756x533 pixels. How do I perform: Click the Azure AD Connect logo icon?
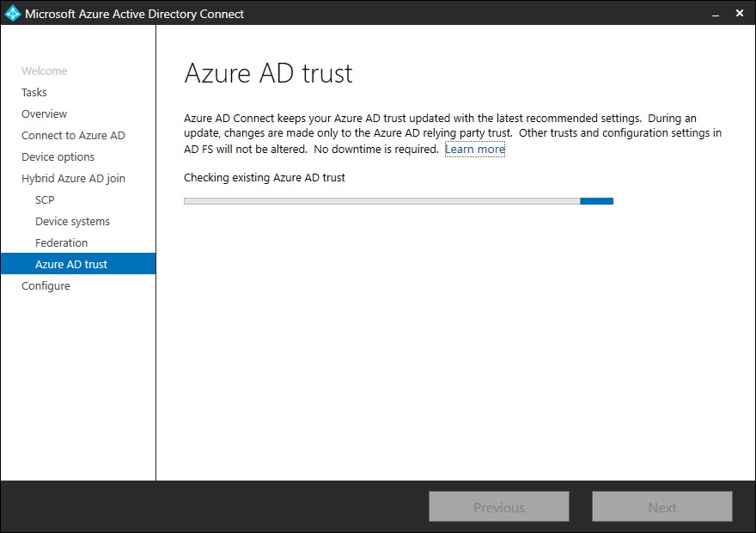(13, 14)
